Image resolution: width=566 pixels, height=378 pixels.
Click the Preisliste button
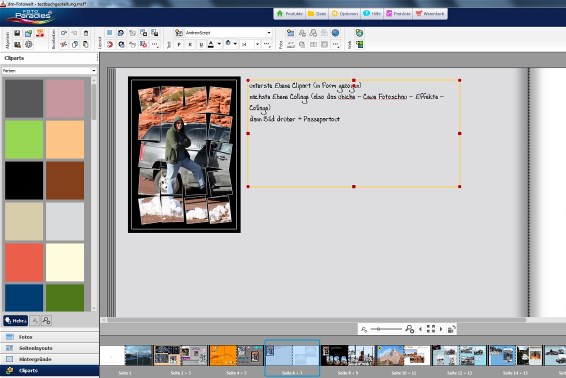point(398,14)
